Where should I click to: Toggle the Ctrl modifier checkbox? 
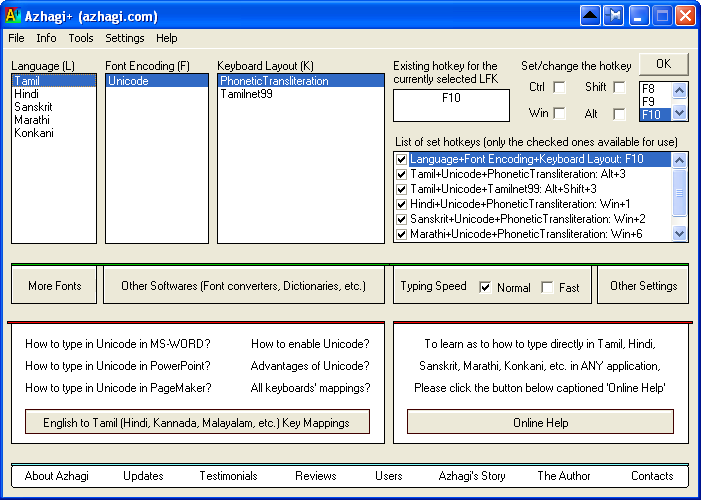tap(559, 87)
